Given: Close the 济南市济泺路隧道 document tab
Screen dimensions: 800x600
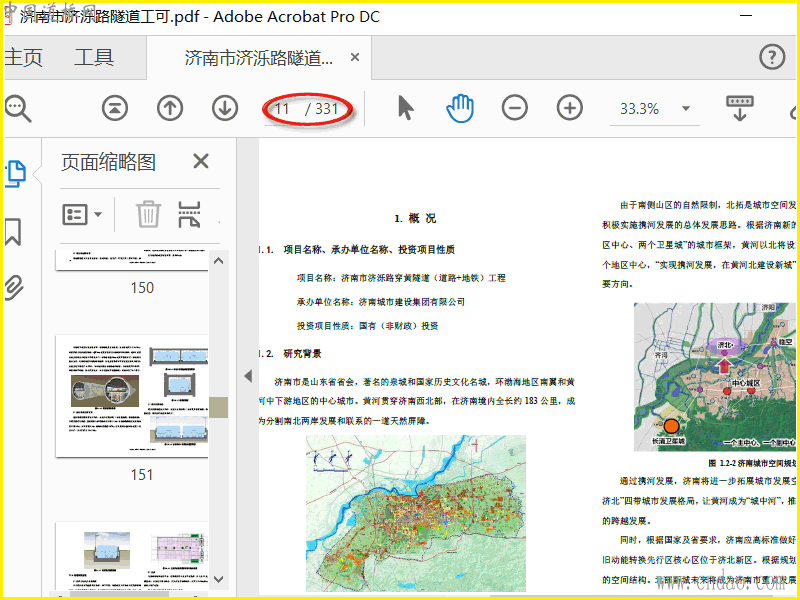Looking at the screenshot, I should (355, 57).
